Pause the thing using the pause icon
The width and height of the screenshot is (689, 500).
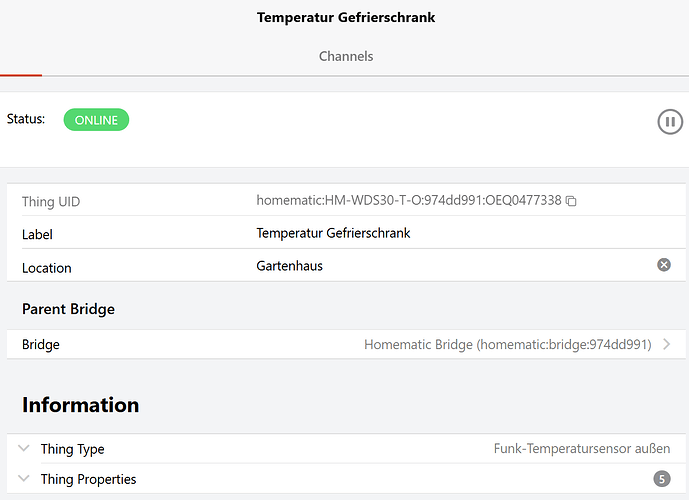pyautogui.click(x=669, y=122)
